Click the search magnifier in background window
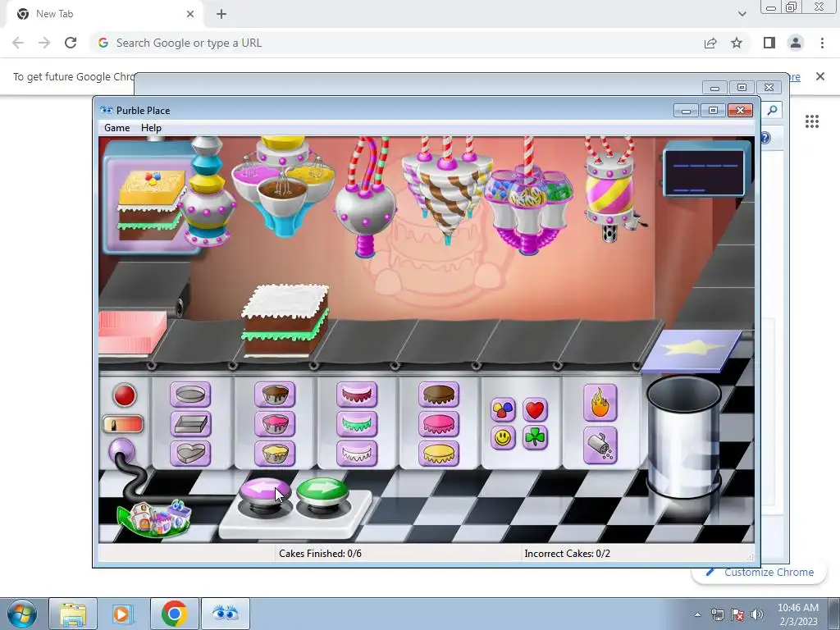The height and width of the screenshot is (630, 840). pyautogui.click(x=772, y=111)
